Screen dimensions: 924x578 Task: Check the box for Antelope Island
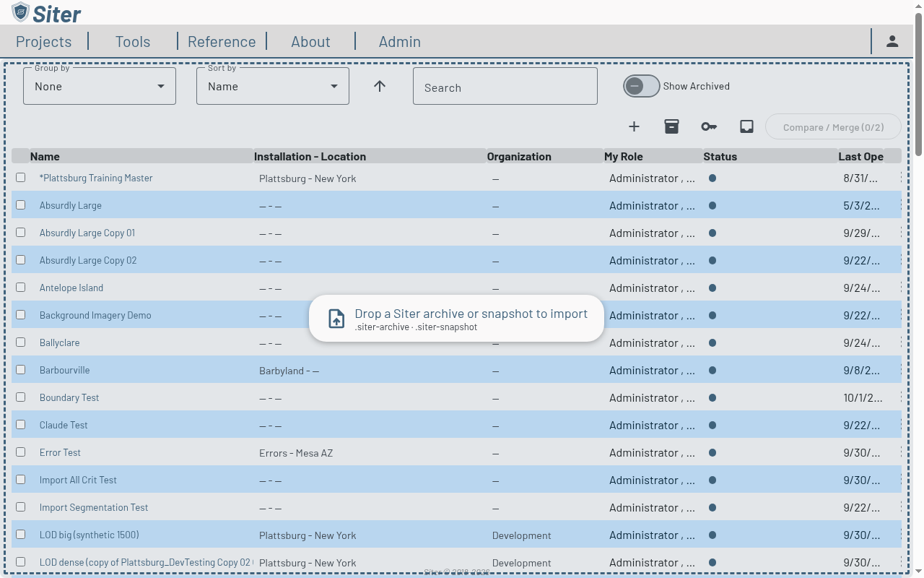coord(20,287)
